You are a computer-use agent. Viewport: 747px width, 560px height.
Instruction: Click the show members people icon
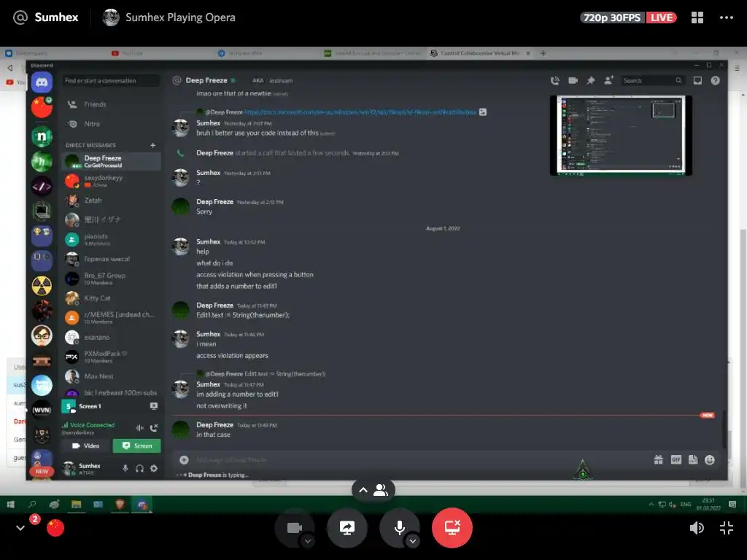pyautogui.click(x=381, y=490)
